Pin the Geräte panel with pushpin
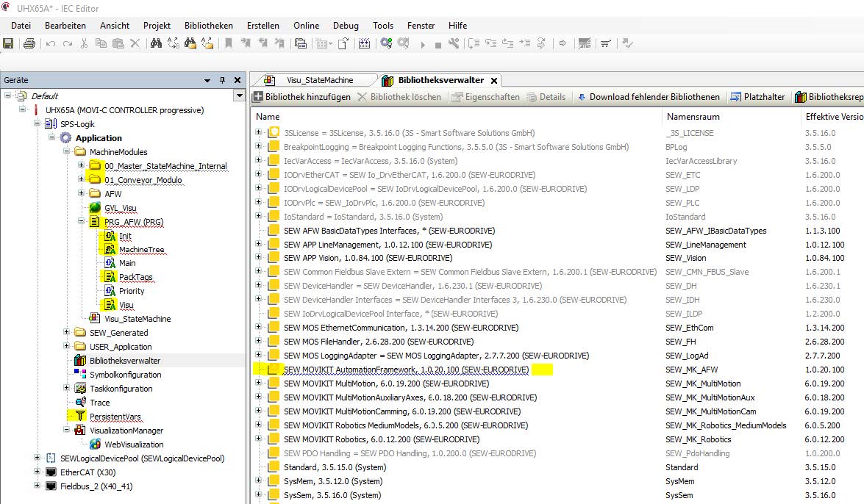The height and width of the screenshot is (504, 864). (x=222, y=80)
